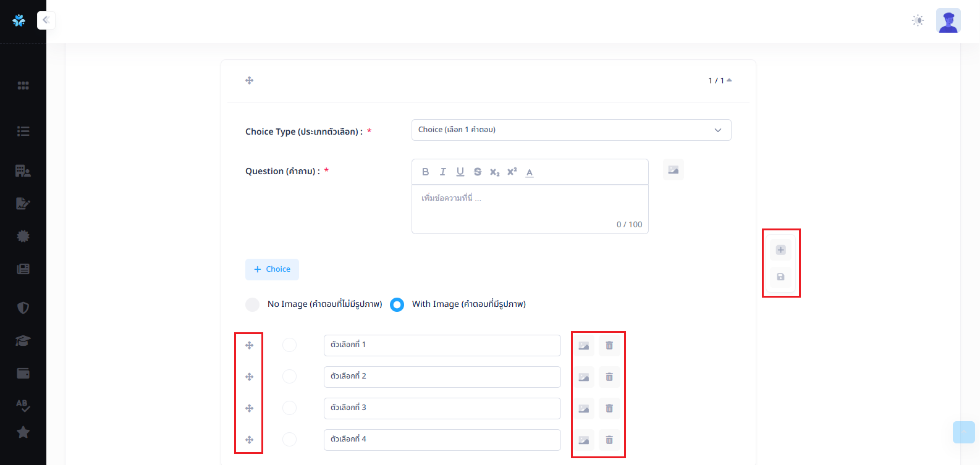980x465 pixels.
Task: Click the choice option 4 text field
Action: tap(442, 440)
